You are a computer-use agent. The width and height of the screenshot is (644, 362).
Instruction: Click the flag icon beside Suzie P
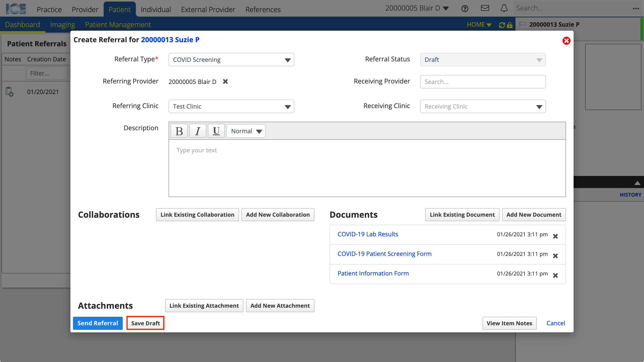click(x=522, y=24)
